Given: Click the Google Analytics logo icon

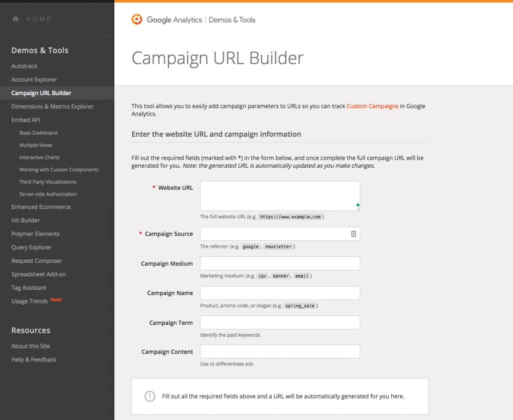Looking at the screenshot, I should [137, 20].
